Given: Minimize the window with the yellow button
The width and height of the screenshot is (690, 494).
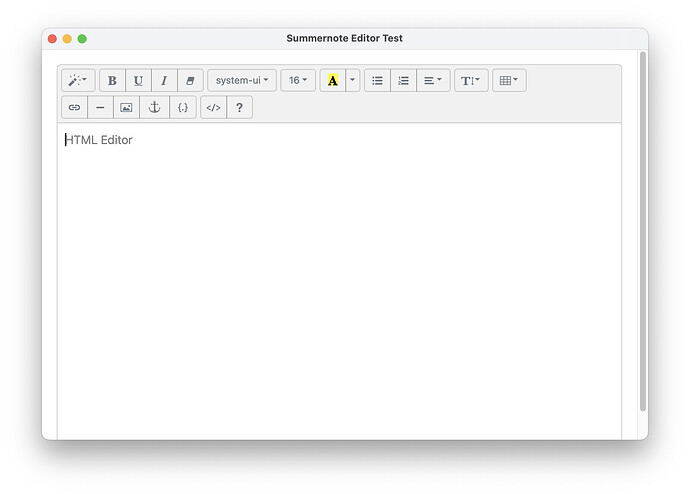Looking at the screenshot, I should (67, 39).
